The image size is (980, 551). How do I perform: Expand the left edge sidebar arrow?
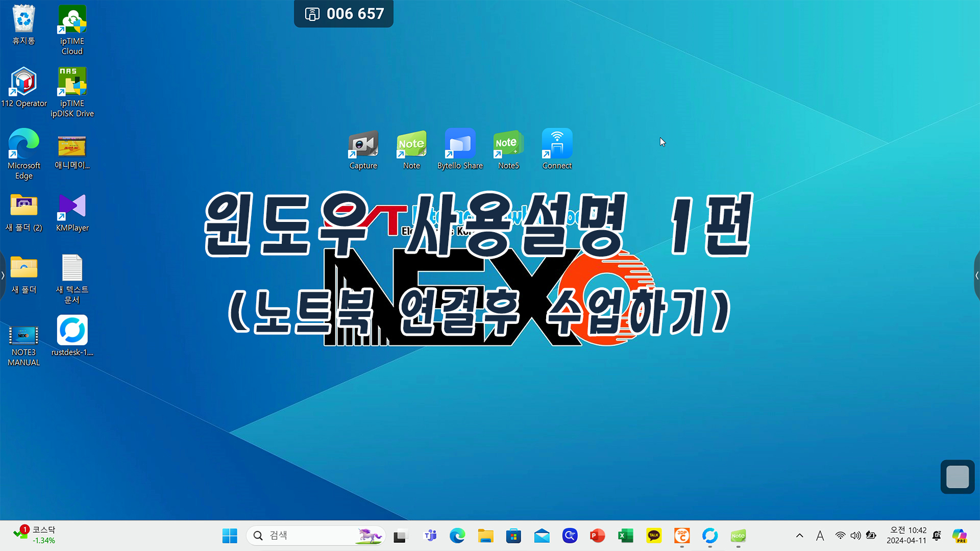3,275
